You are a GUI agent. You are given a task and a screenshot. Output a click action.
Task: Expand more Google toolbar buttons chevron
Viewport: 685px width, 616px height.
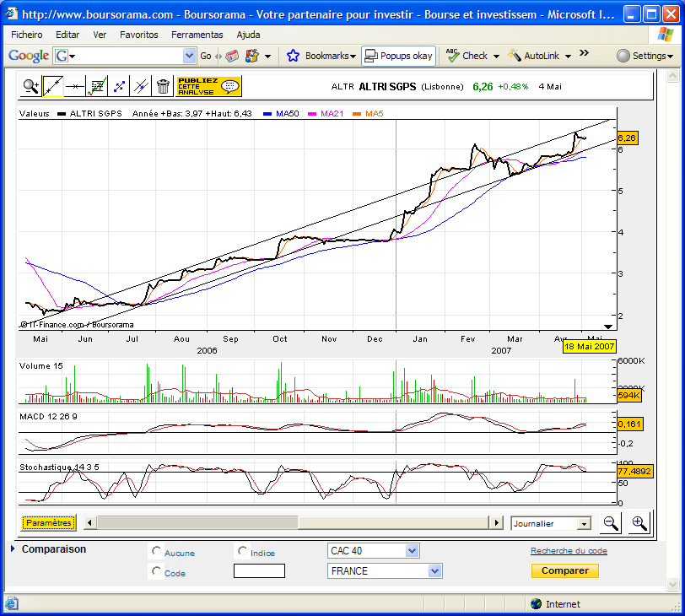click(584, 53)
